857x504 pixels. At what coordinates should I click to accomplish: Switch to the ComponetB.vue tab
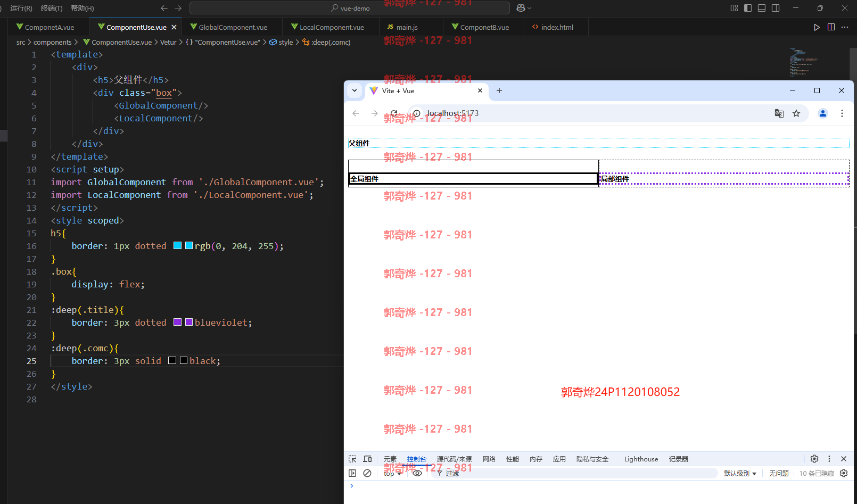click(x=484, y=27)
